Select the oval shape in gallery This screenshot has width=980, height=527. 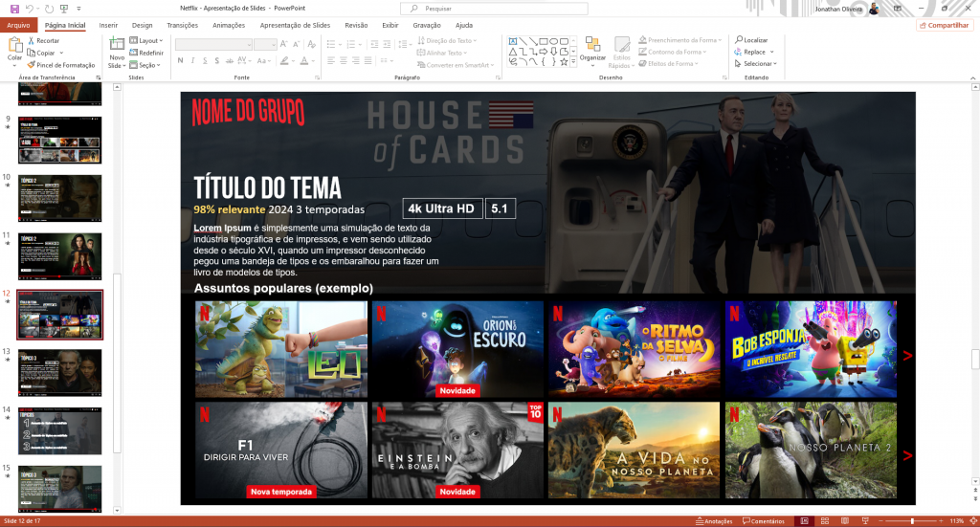coord(554,41)
